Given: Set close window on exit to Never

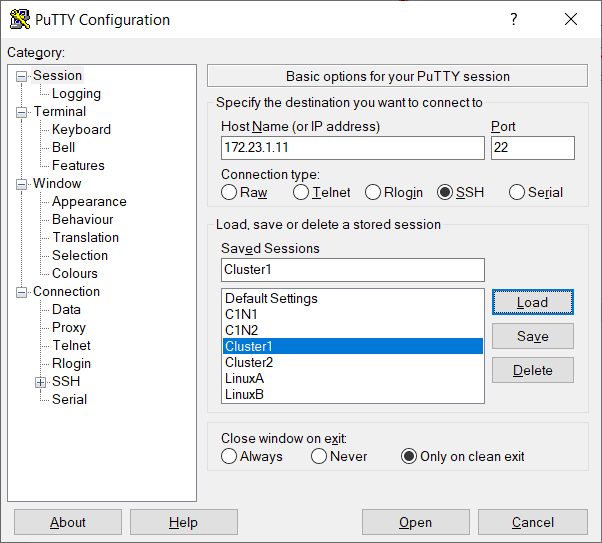Looking at the screenshot, I should click(x=319, y=457).
